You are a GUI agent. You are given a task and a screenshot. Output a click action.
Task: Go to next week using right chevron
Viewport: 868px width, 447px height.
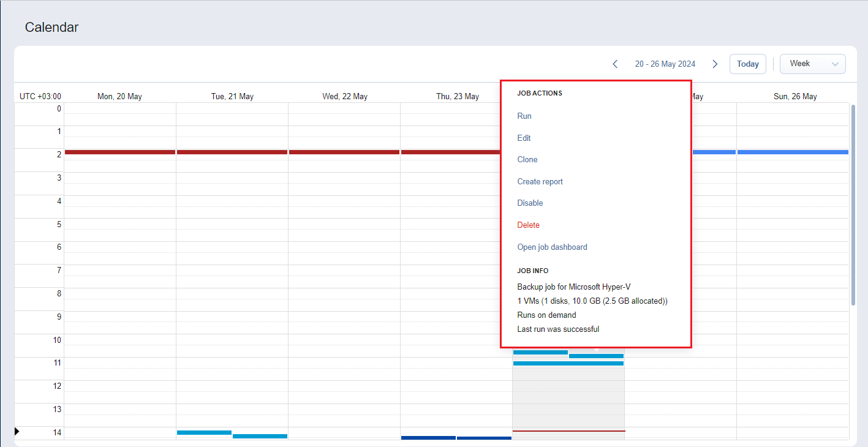tap(715, 64)
